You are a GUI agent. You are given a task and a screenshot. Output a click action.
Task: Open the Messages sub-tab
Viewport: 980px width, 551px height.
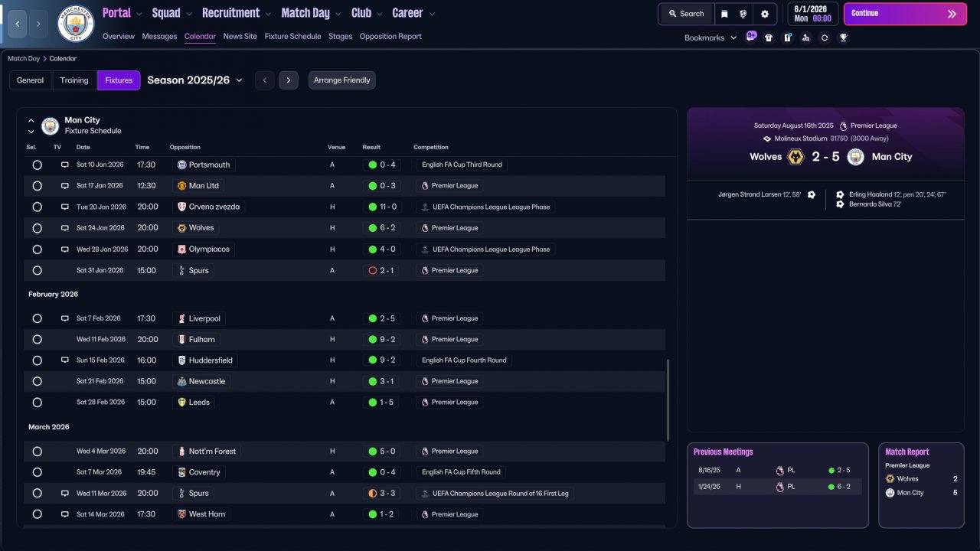coord(159,36)
